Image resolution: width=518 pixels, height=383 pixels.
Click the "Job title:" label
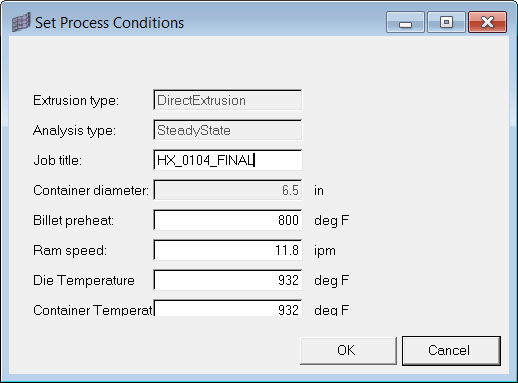pyautogui.click(x=57, y=160)
